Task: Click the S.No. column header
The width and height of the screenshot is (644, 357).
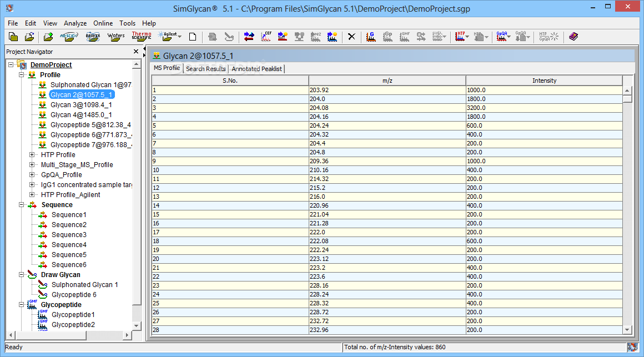Action: coord(230,81)
